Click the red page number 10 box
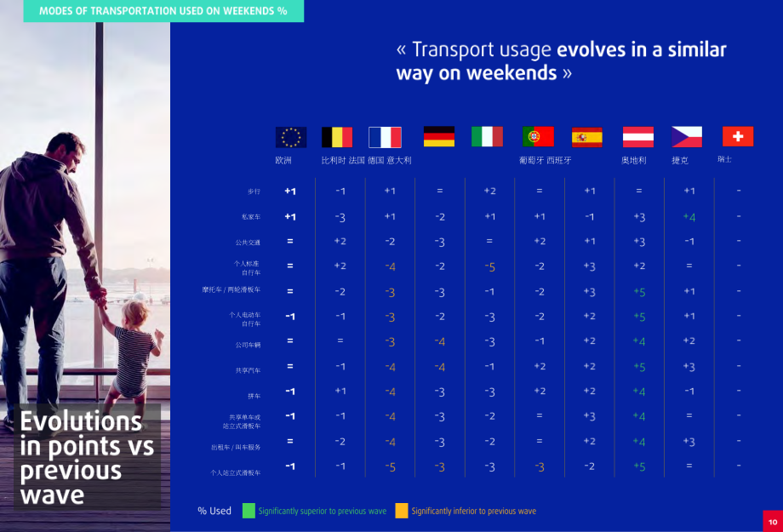Screen dimensions: 783x532 point(773,521)
